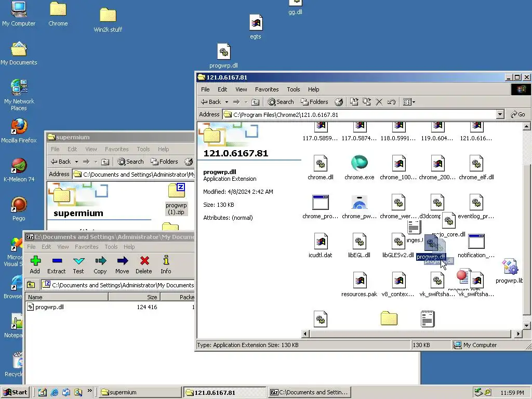The width and height of the screenshot is (532, 399).
Task: Expand the Back history dropdown in 121.0.6167.81
Action: tap(227, 102)
